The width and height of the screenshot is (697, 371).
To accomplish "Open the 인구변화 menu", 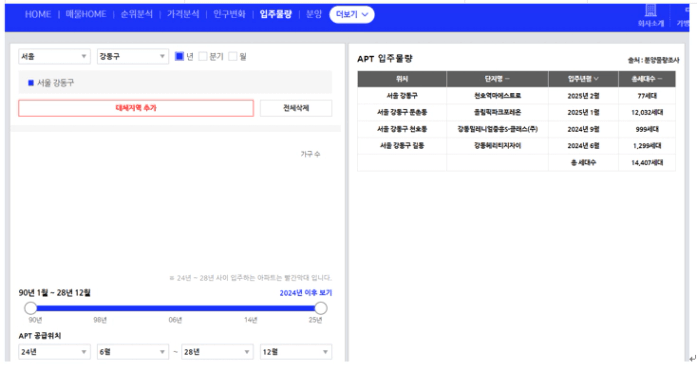I will point(229,14).
